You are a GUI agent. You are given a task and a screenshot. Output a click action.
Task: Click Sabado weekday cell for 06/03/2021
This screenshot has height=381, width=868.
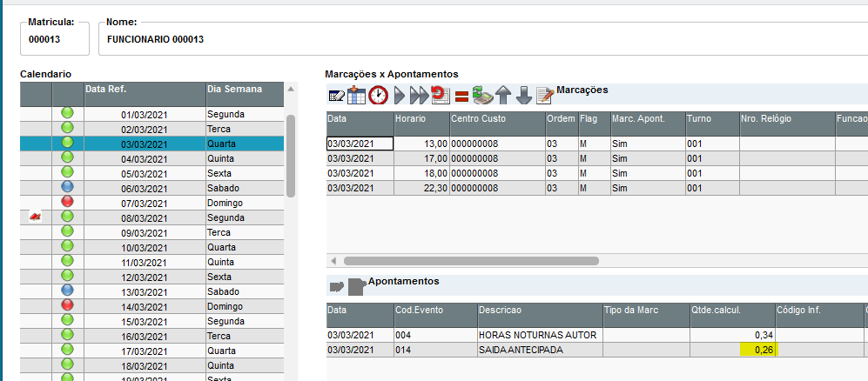tap(245, 188)
